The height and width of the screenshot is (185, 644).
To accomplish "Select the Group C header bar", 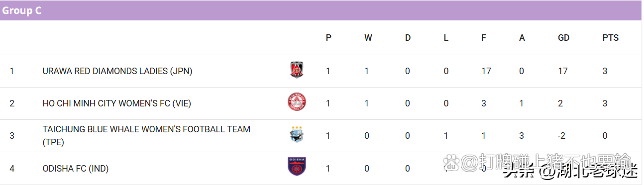I will pos(321,10).
